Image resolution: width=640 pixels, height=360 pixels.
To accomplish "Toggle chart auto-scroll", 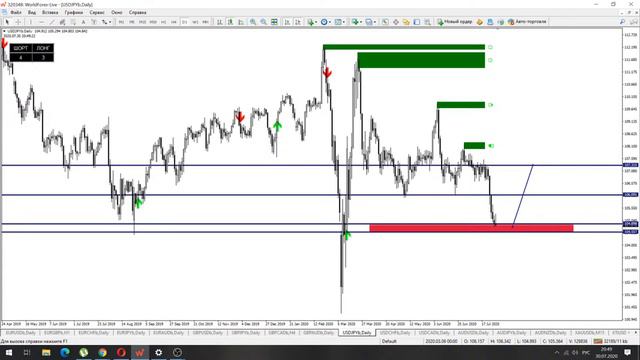I will (287, 22).
